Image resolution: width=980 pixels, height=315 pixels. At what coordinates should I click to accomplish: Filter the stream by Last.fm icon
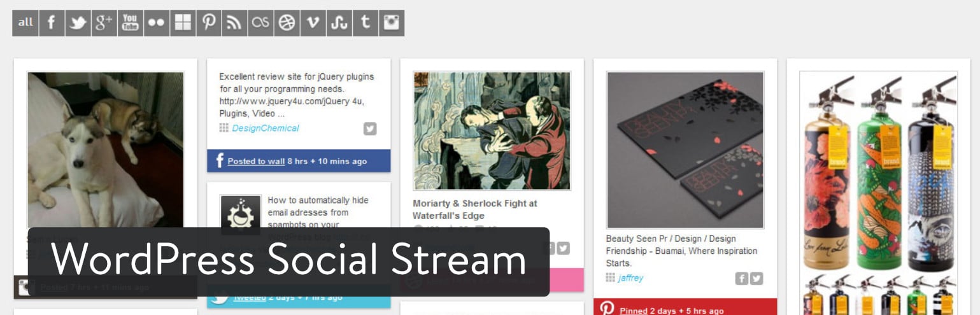pyautogui.click(x=261, y=23)
